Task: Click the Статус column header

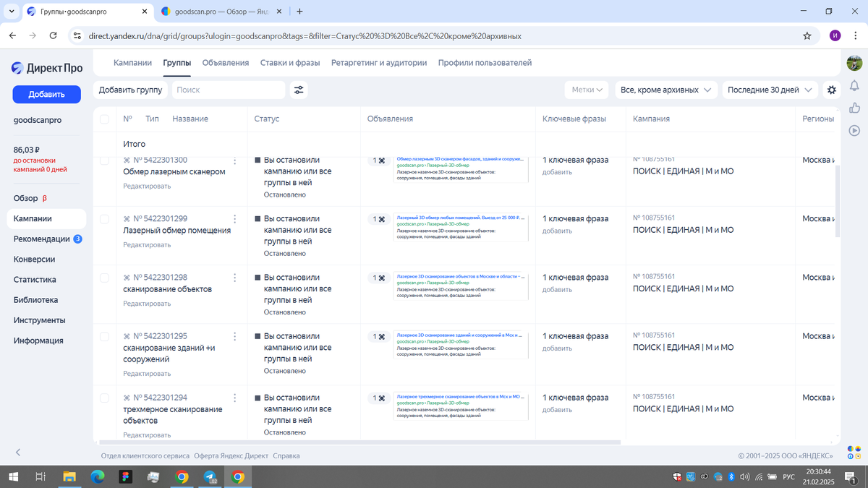Action: coord(267,119)
